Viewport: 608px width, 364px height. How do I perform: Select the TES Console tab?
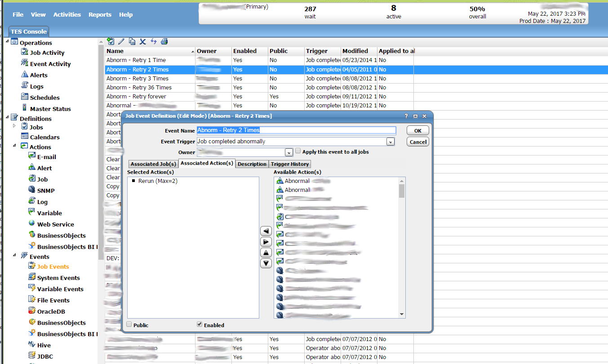tap(29, 31)
